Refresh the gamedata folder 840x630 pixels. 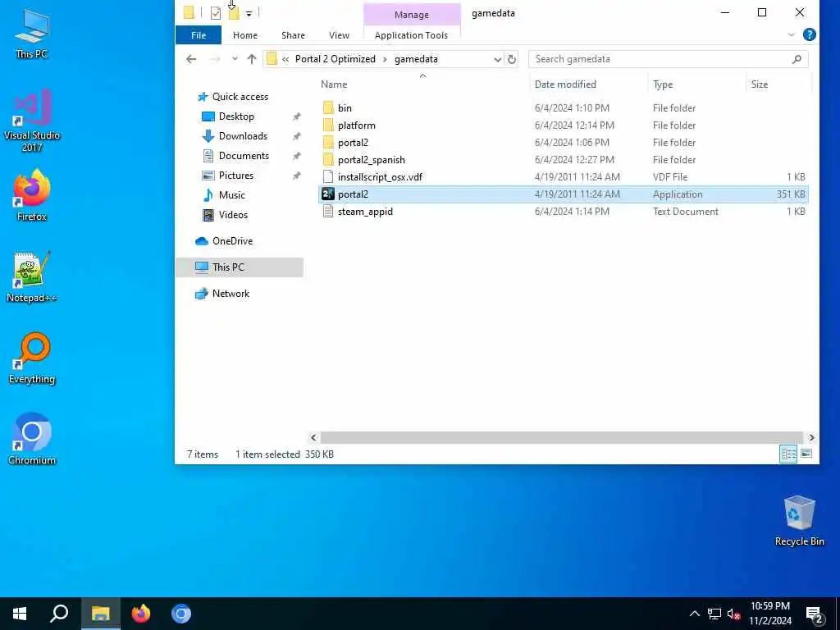512,59
